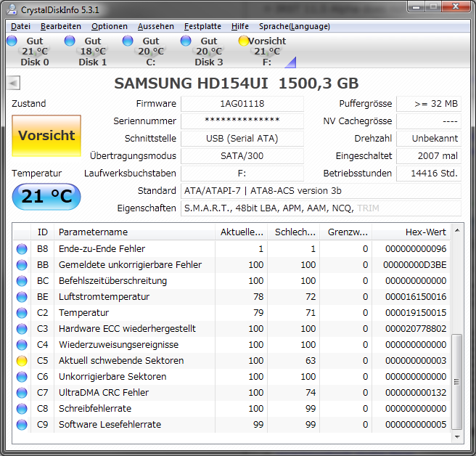Click yellow warning orb for F: drive

click(x=244, y=41)
